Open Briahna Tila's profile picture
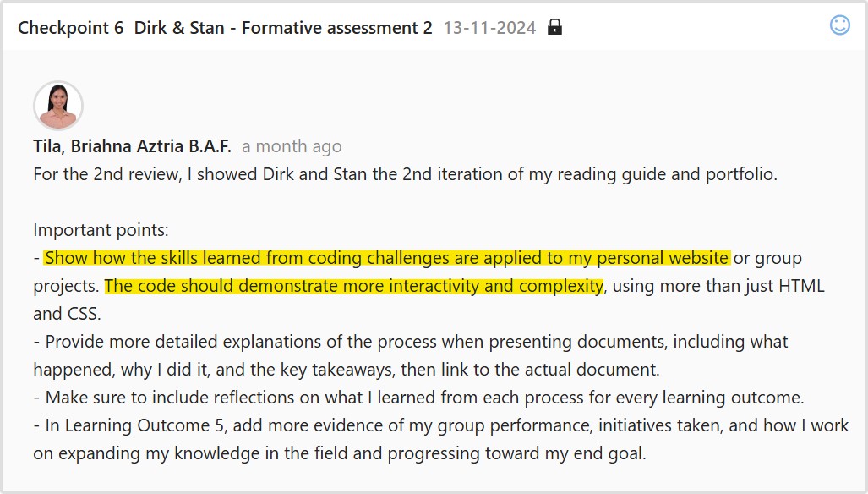Viewport: 868px width, 494px height. 57,106
